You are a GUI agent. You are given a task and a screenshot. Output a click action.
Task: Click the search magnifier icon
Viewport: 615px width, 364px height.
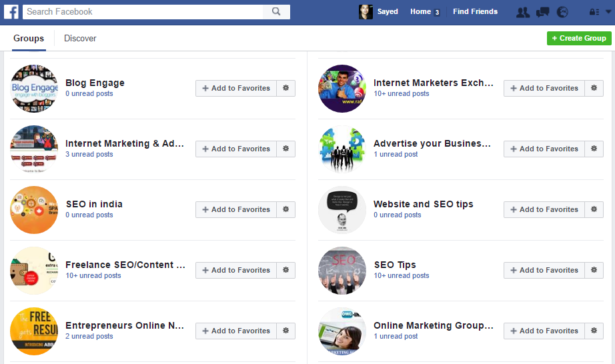[276, 12]
